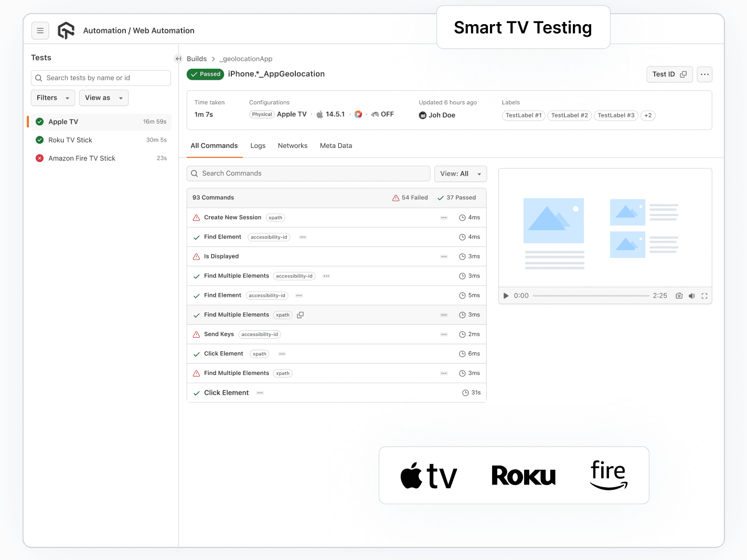747x560 pixels.
Task: Select the Roku TV Stick test
Action: pyautogui.click(x=100, y=140)
